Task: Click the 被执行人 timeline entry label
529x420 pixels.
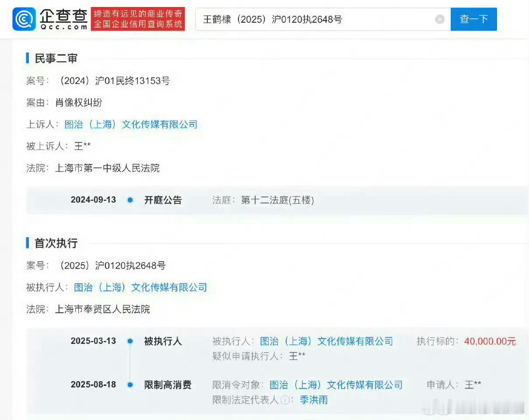Action: (x=163, y=341)
